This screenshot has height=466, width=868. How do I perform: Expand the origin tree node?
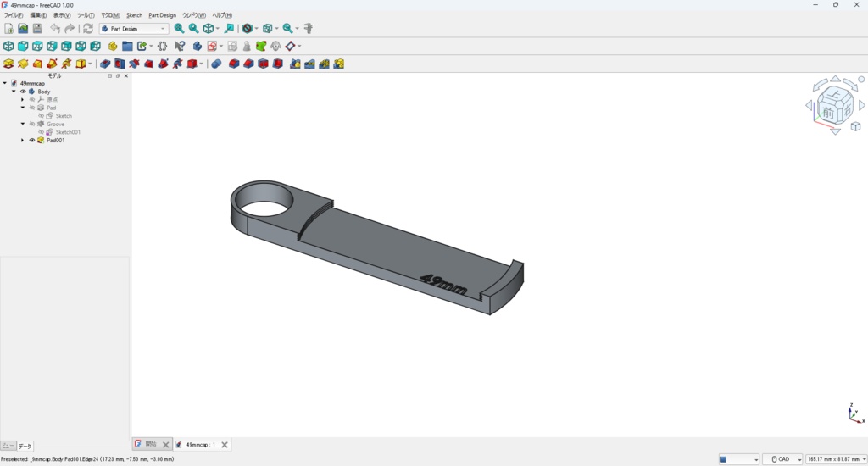point(23,100)
